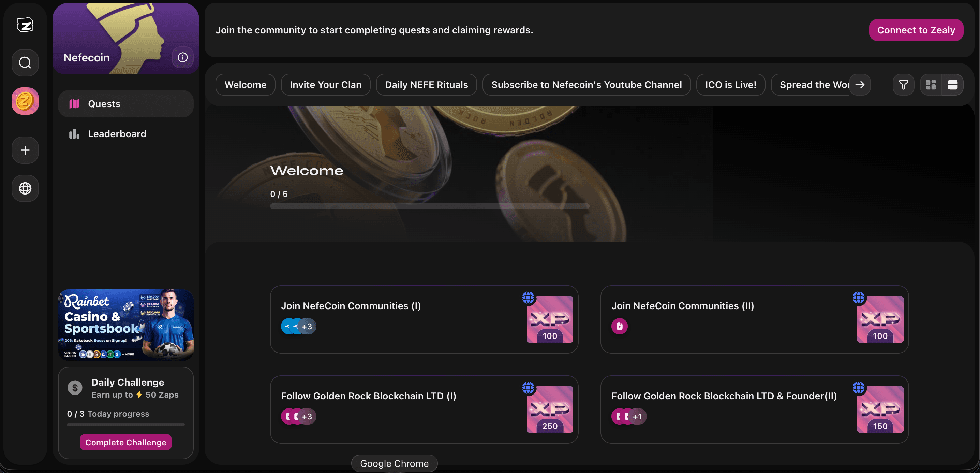Click the +1 task icons on Golden Rock & Founder(II)
Viewport: 980px width, 473px height.
(629, 417)
